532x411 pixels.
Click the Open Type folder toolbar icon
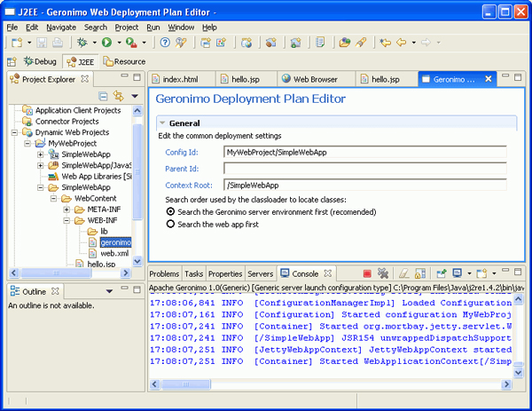(344, 43)
